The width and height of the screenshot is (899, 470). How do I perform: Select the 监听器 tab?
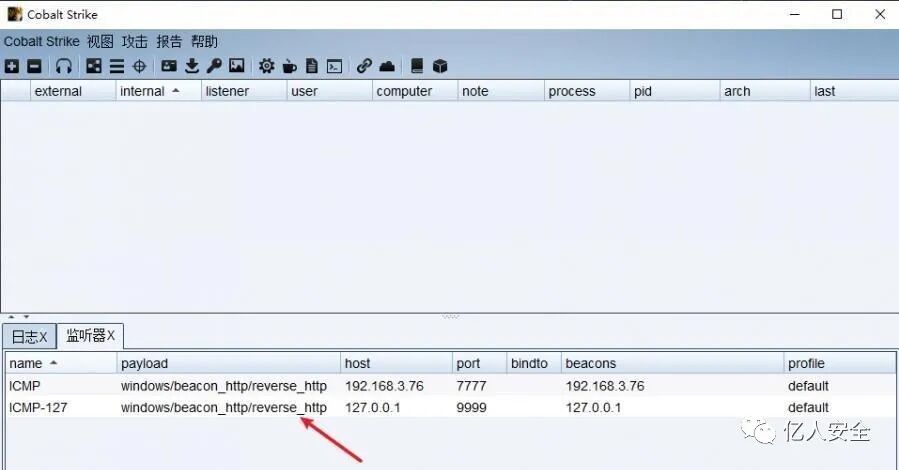pos(90,335)
